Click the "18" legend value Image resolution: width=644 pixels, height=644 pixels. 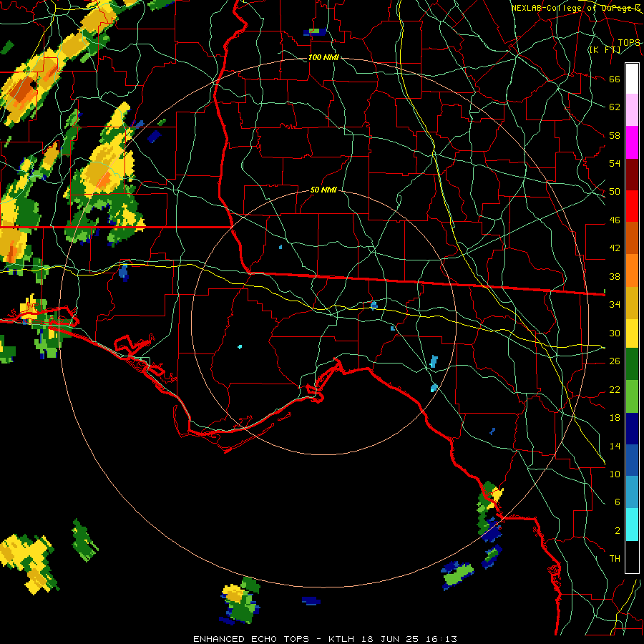(x=615, y=418)
